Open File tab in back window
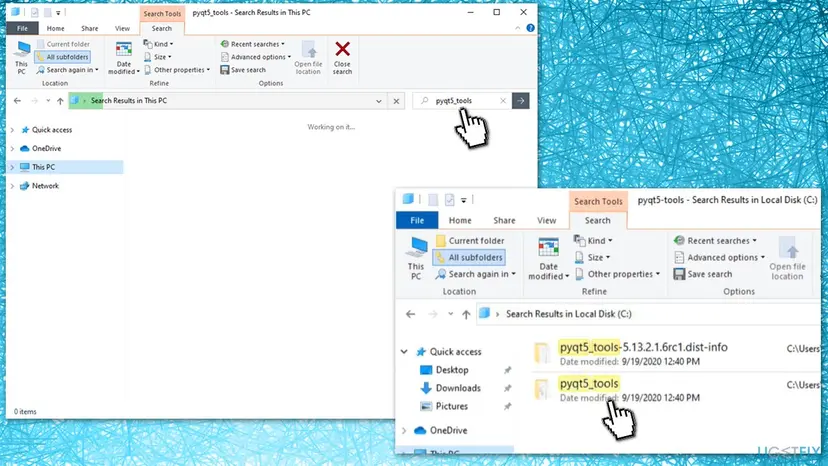The image size is (828, 466). tap(22, 29)
